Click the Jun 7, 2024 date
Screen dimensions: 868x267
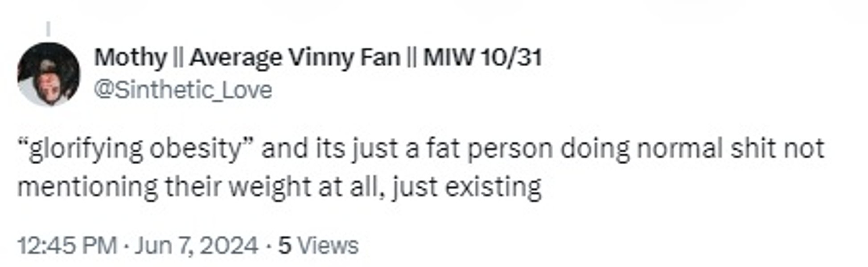coord(196,246)
